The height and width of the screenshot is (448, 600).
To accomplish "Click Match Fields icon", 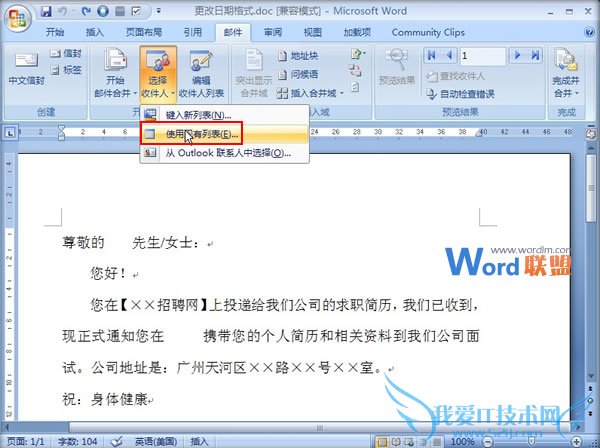I will click(x=355, y=71).
